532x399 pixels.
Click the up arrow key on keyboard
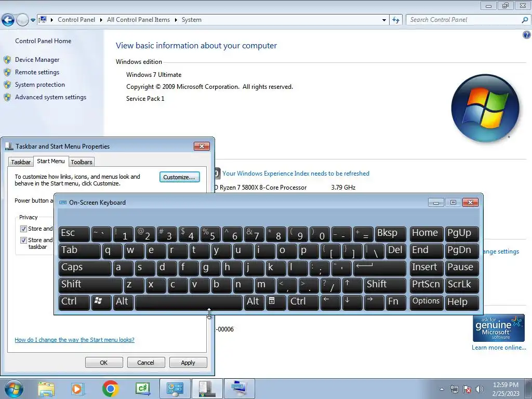(x=352, y=285)
